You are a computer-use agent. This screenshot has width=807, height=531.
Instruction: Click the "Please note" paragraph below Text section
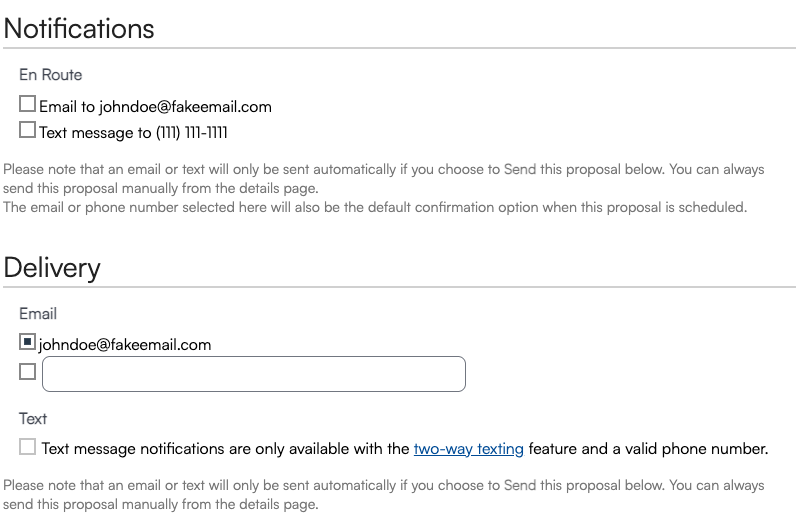[x=383, y=495]
